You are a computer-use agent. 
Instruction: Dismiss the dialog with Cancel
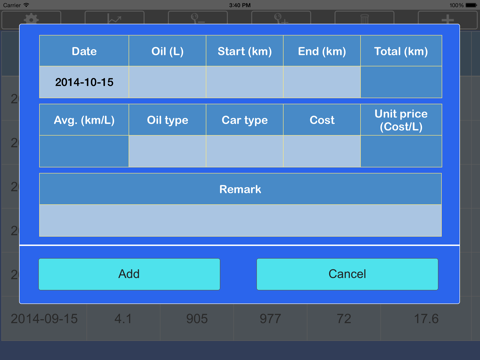point(347,274)
